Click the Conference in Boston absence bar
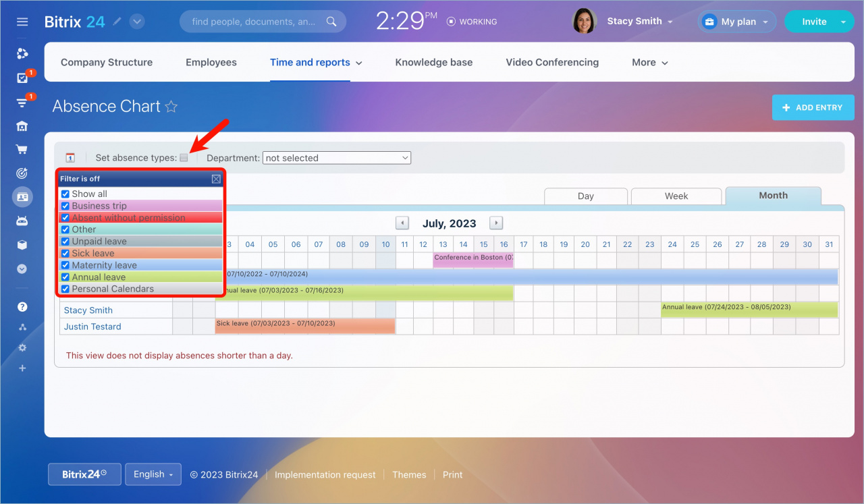Image resolution: width=864 pixels, height=504 pixels. [x=473, y=260]
